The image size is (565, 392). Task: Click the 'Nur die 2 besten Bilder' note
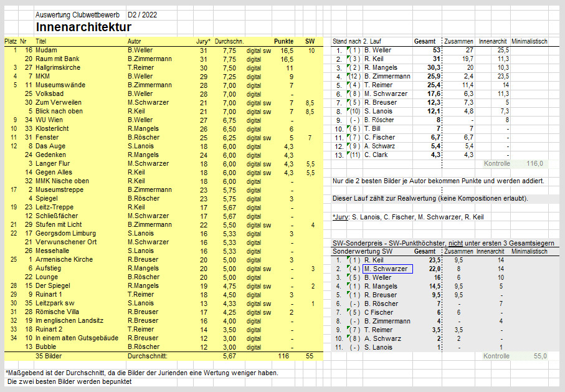pos(439,181)
